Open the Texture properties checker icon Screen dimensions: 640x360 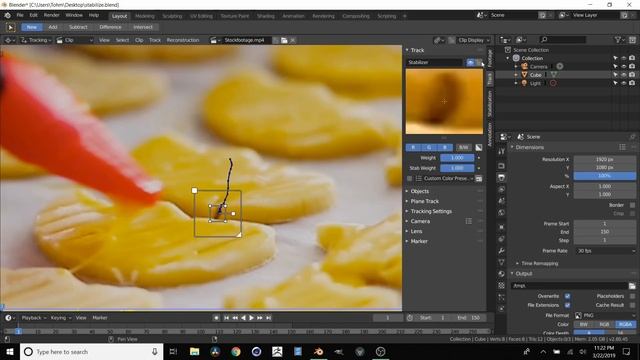point(501,285)
